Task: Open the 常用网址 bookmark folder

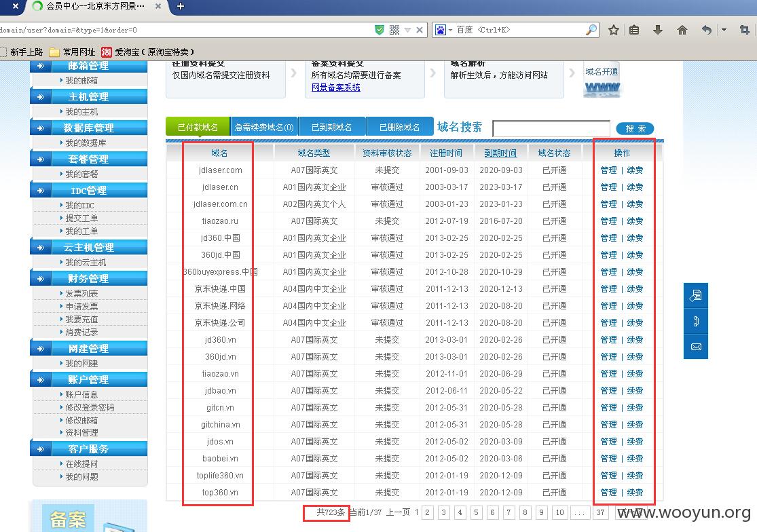Action: tap(73, 52)
